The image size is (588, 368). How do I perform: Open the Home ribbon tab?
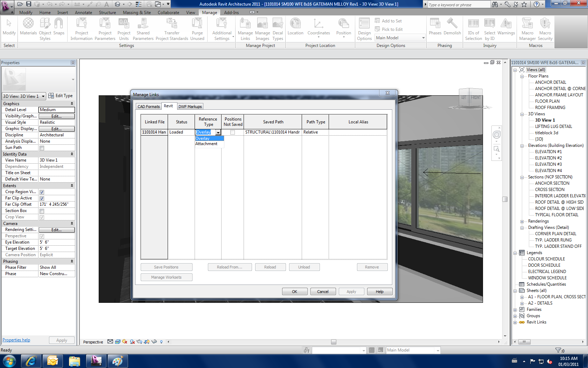(x=45, y=13)
